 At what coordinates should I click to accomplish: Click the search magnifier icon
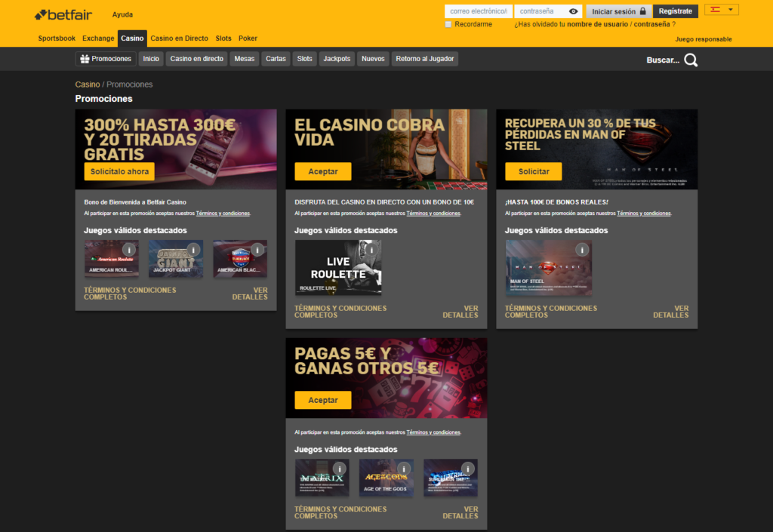[x=691, y=60]
